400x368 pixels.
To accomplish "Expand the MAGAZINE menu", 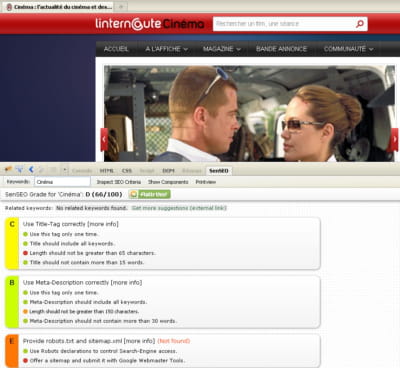I will (222, 49).
